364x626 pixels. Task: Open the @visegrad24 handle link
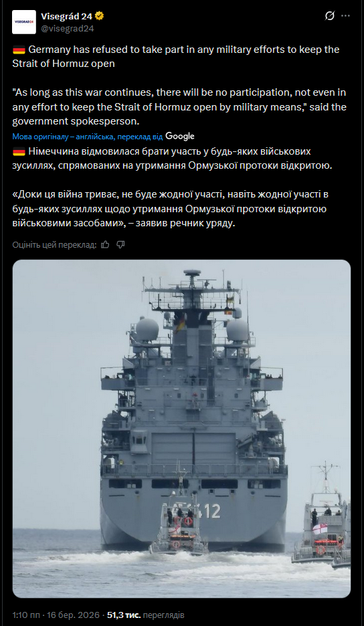(x=68, y=28)
